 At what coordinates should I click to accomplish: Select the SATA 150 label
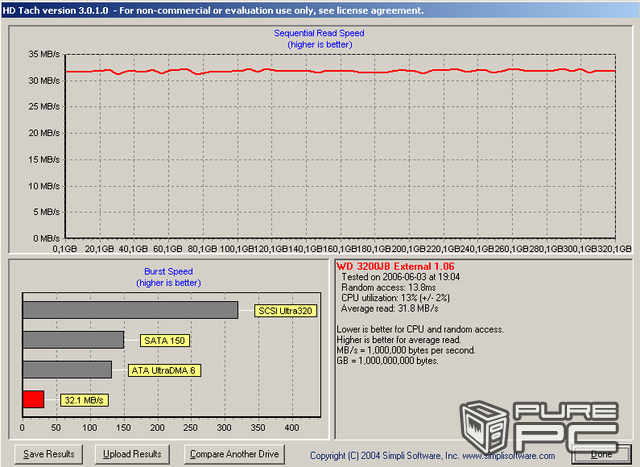(164, 340)
